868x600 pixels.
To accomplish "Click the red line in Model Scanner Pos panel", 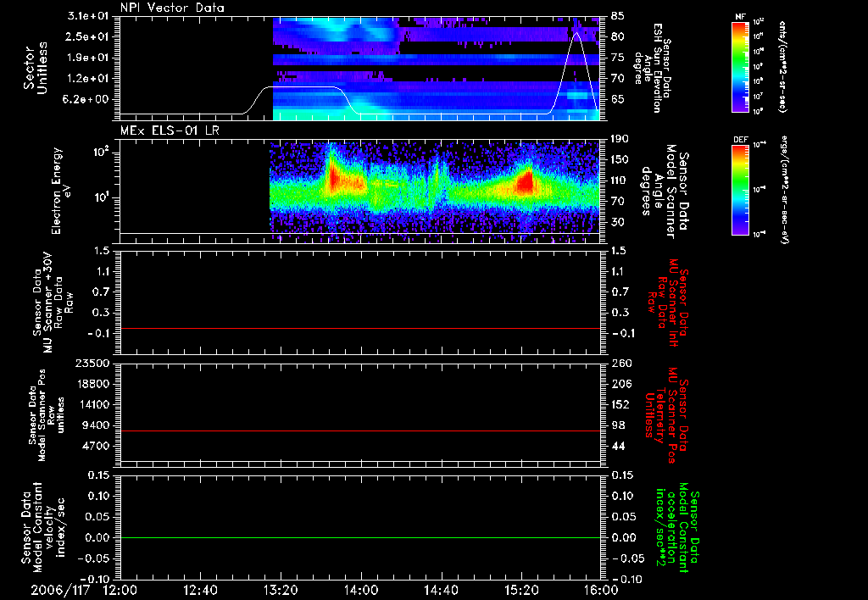I will click(x=360, y=431).
